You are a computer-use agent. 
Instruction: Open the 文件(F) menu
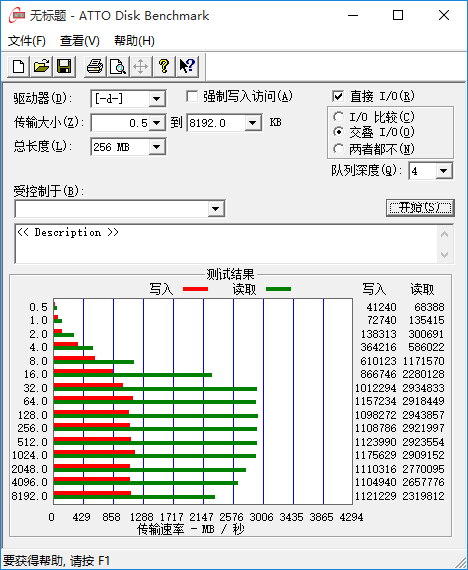coord(27,41)
